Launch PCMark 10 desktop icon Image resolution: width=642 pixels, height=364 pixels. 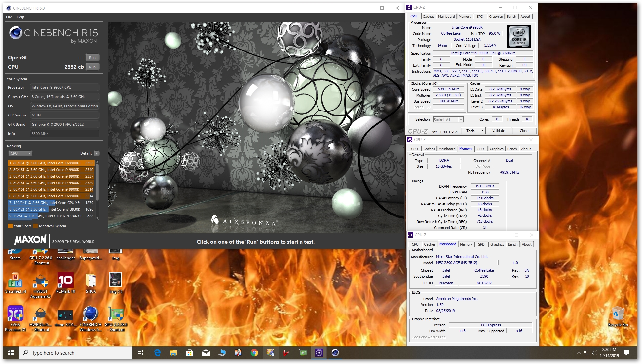[x=65, y=283]
